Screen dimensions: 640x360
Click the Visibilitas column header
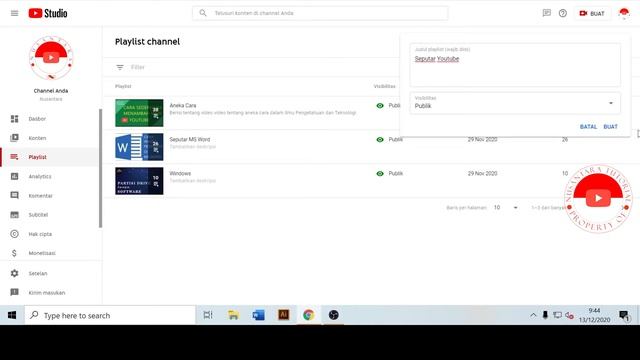[x=384, y=86]
